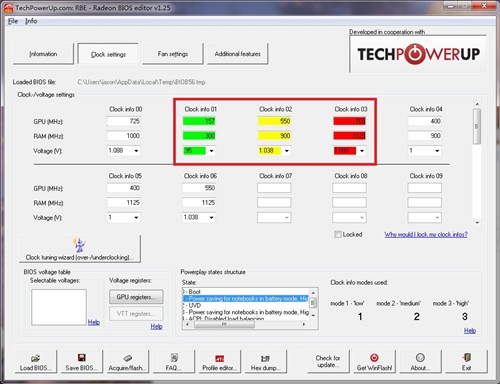Click the empty Clock info 08 RAM field
This screenshot has height=384, width=500.
349,202
